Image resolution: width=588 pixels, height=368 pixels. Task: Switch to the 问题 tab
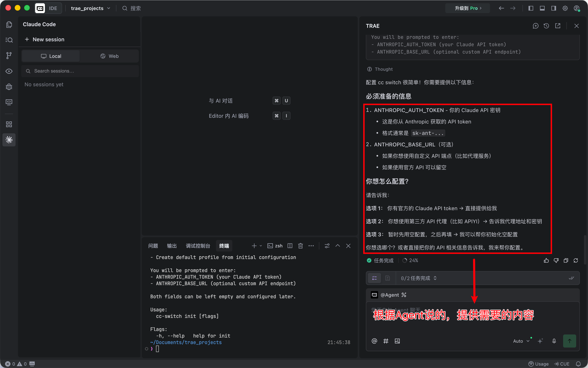pyautogui.click(x=153, y=246)
